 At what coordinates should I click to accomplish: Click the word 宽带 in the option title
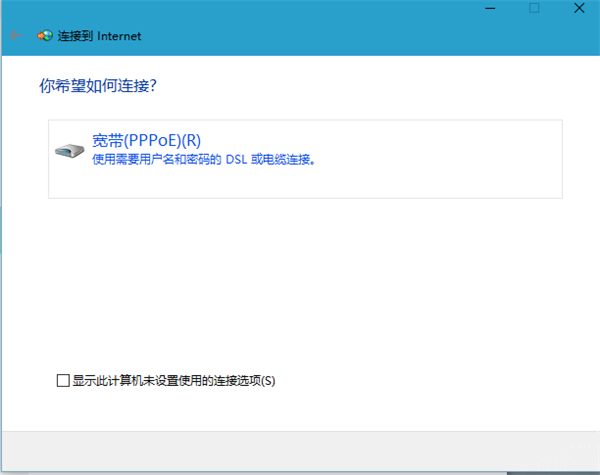pyautogui.click(x=105, y=140)
